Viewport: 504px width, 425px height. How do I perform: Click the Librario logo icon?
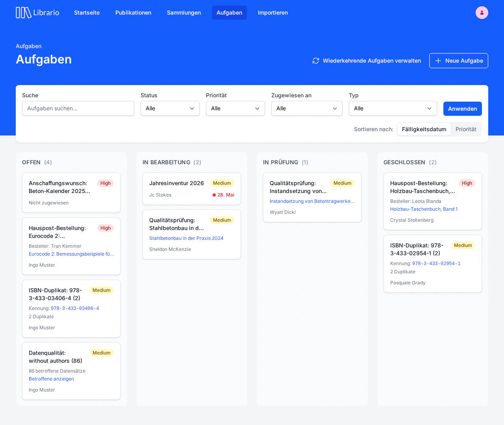[24, 13]
